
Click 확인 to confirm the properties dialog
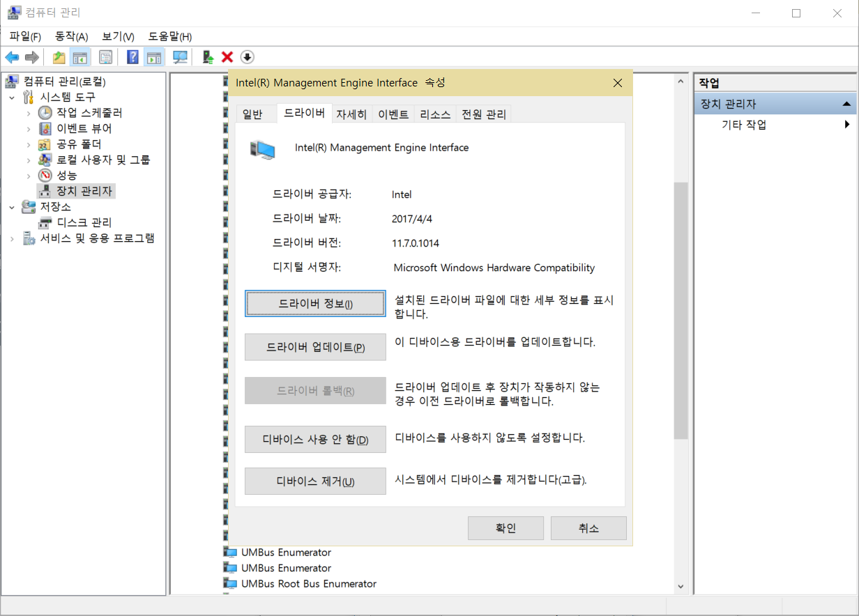(505, 528)
